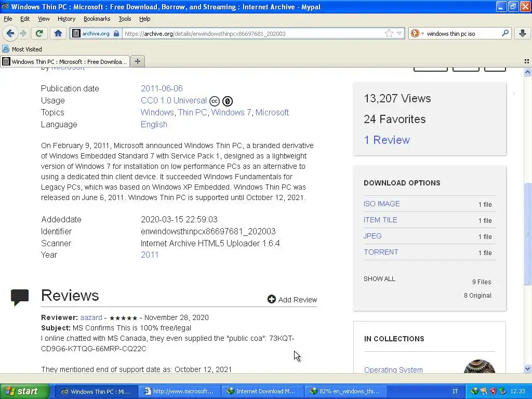Image resolution: width=532 pixels, height=399 pixels.
Task: Open the Windows topic link
Action: tap(157, 112)
